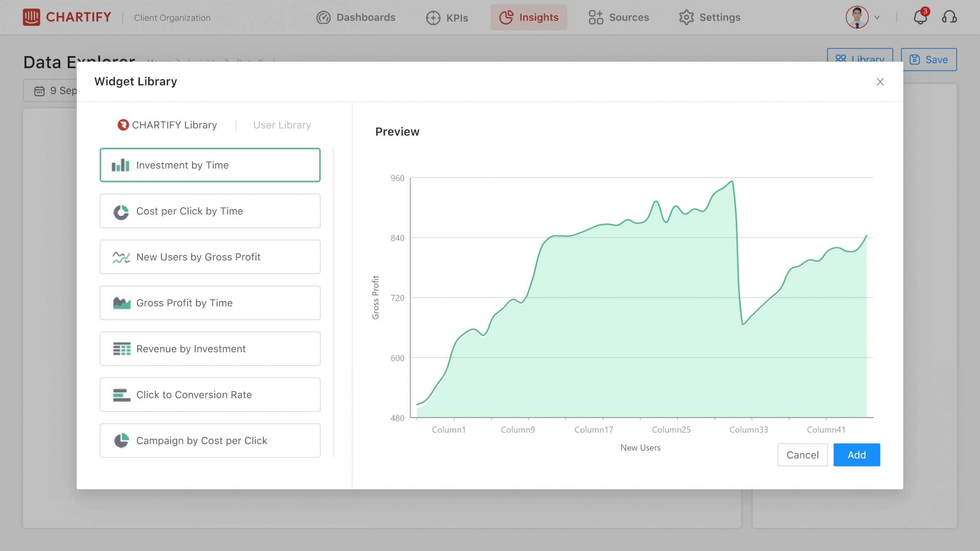Image resolution: width=980 pixels, height=551 pixels.
Task: Click the Preview heading
Action: 397,132
